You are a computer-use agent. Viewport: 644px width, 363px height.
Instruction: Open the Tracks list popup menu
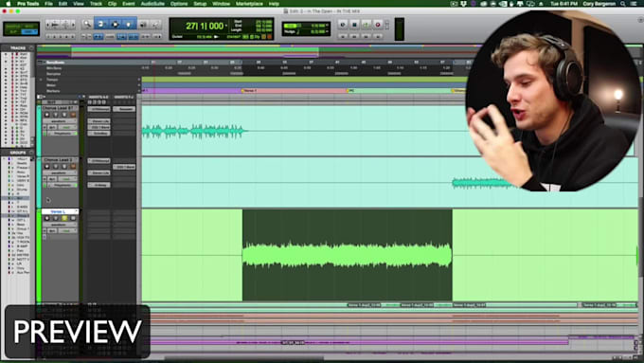pos(31,48)
